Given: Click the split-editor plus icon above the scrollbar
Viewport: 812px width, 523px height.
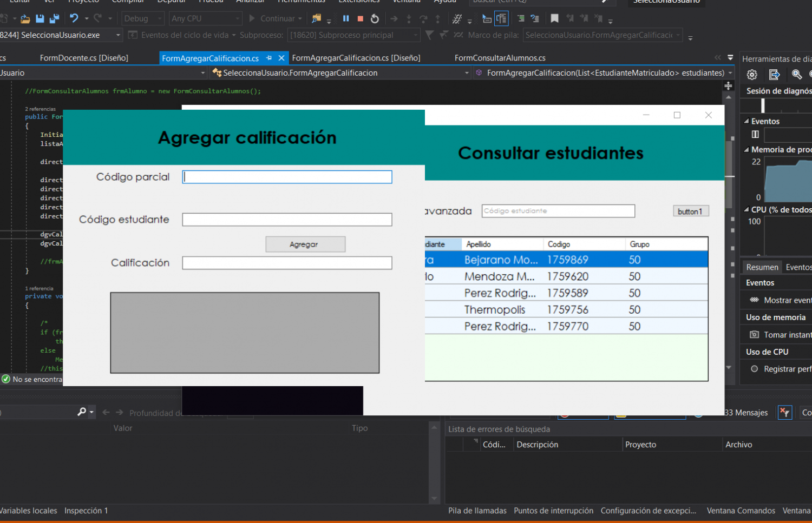Looking at the screenshot, I should click(728, 85).
